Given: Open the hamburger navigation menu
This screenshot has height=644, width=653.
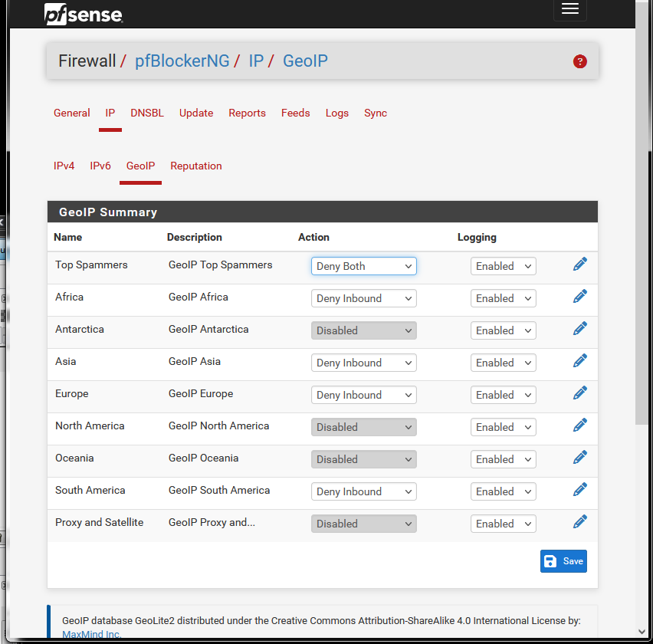Looking at the screenshot, I should pyautogui.click(x=569, y=8).
